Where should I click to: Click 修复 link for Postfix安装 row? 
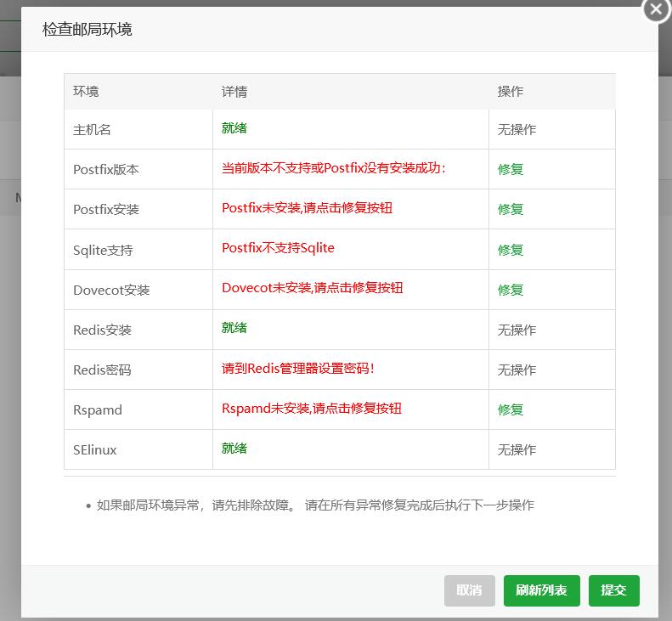pyautogui.click(x=510, y=210)
